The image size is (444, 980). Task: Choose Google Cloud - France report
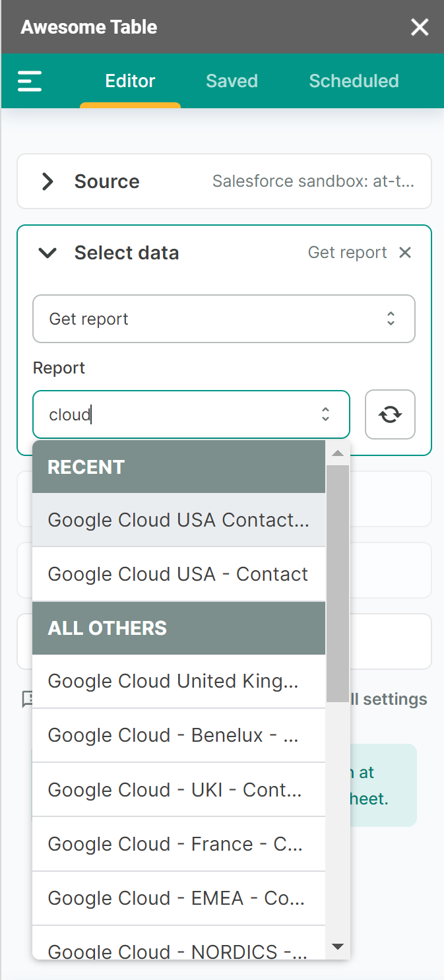pos(179,844)
